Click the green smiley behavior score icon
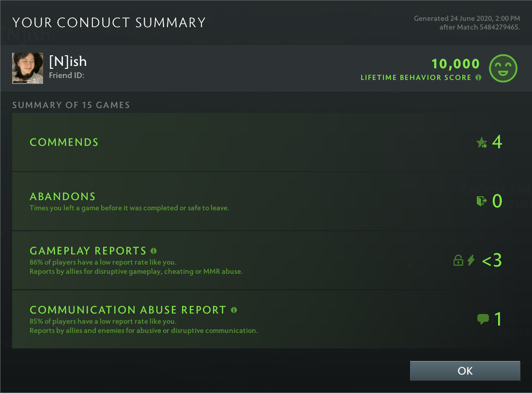The width and height of the screenshot is (532, 393). click(503, 68)
